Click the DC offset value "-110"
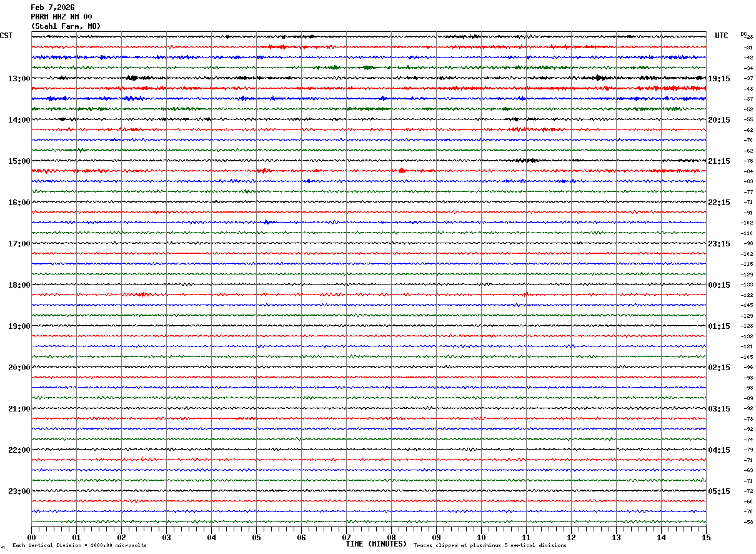Screen dimensions: 756x554 (x=747, y=233)
